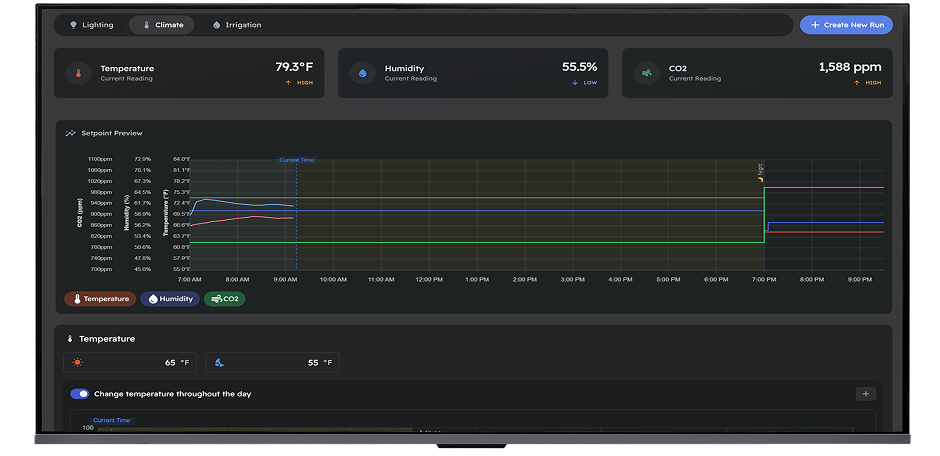Click the 12:00 PM label on the chart axis
940x456 pixels.
click(429, 280)
